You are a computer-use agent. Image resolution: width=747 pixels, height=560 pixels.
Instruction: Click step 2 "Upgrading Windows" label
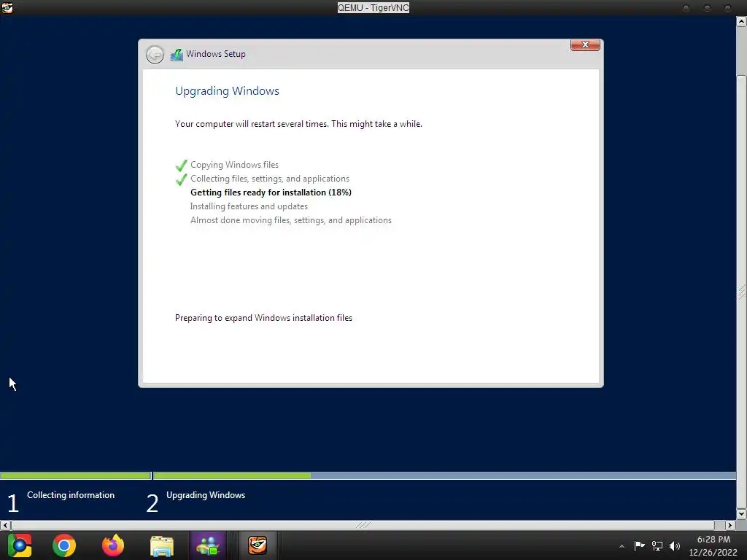[205, 495]
